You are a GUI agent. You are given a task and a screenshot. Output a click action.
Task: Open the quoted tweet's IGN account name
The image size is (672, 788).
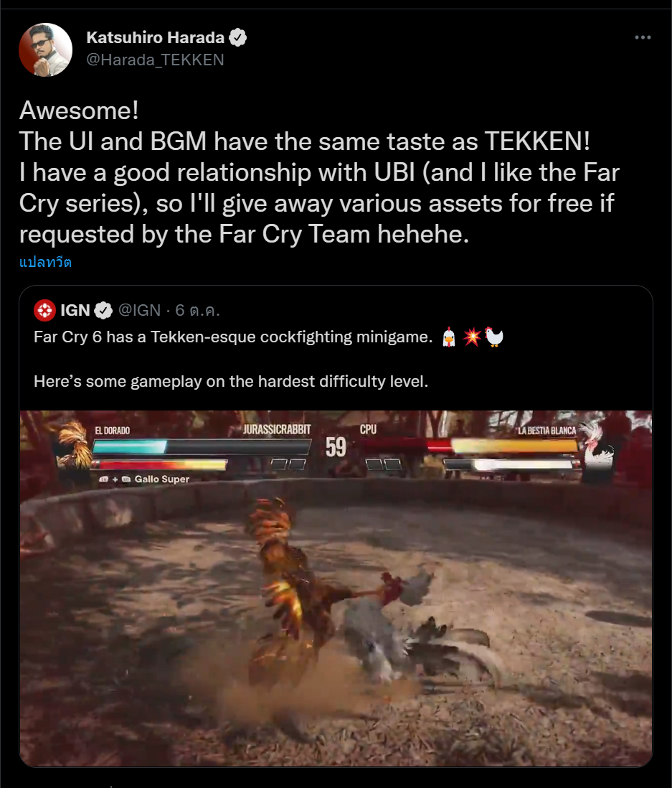click(x=75, y=311)
